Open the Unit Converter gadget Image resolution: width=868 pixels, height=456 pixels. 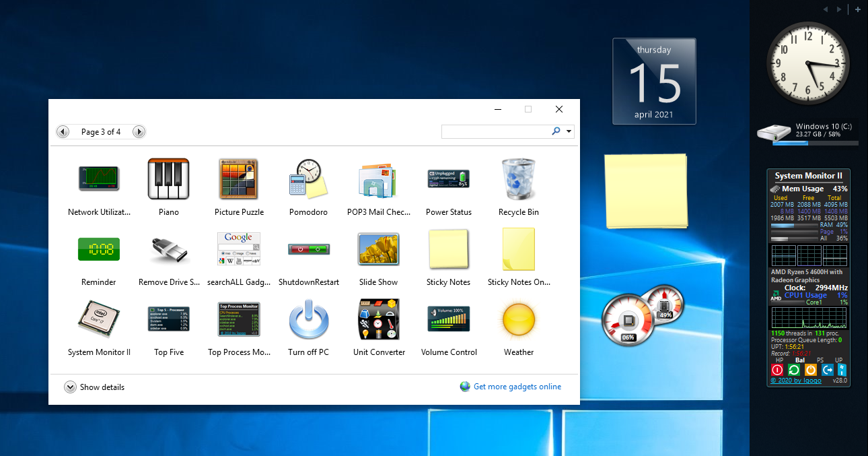[378, 319]
